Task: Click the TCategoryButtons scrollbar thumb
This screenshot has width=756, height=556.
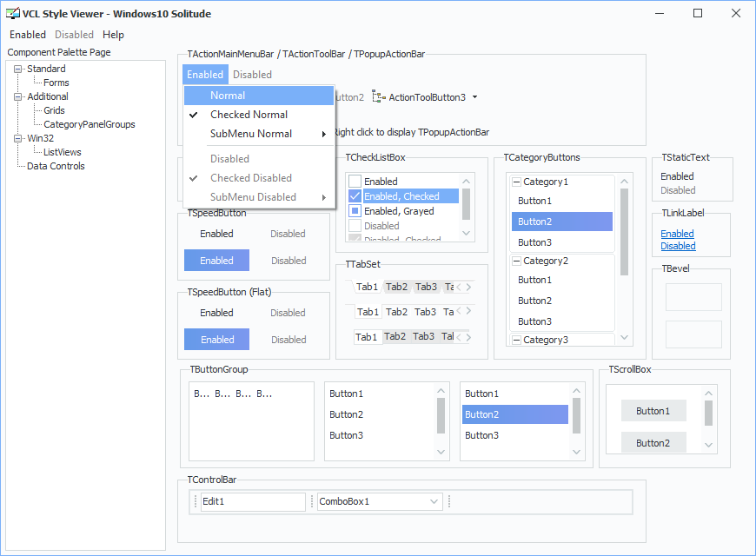Action: coord(625,232)
